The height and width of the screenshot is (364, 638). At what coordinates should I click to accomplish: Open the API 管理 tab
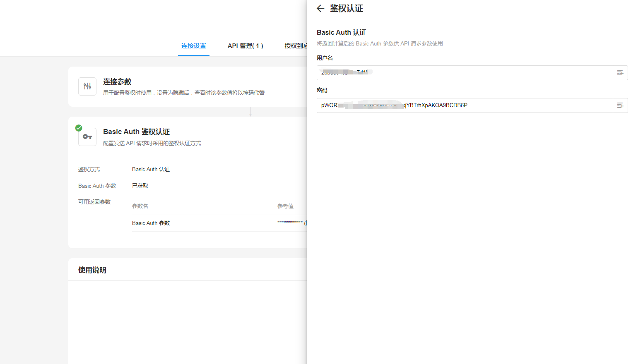[245, 46]
